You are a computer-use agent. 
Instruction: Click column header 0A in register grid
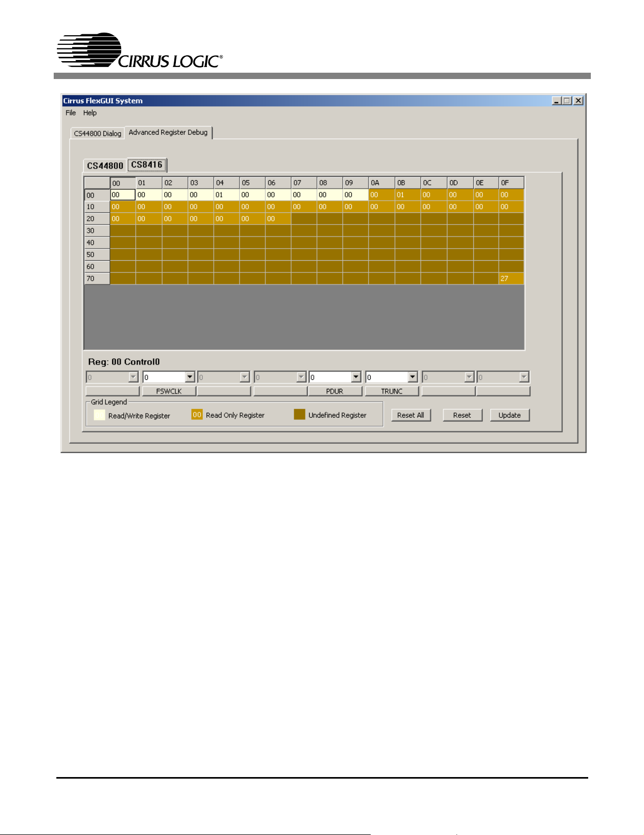click(382, 183)
